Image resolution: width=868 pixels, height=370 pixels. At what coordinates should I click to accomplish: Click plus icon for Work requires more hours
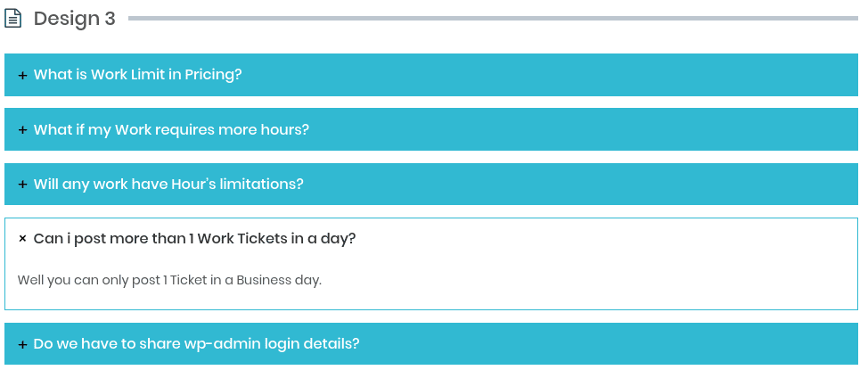pos(22,130)
